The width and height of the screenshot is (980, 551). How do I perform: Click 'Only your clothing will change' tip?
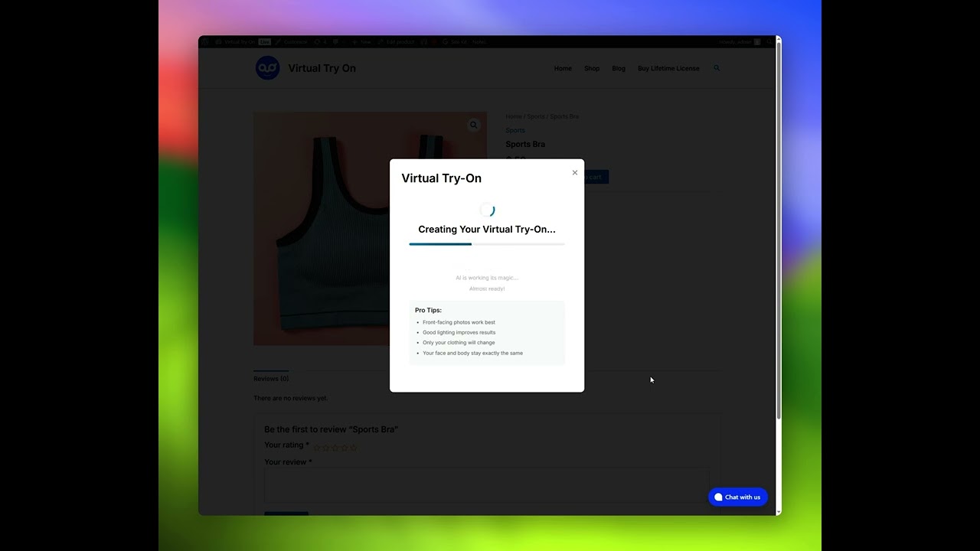[x=459, y=342]
